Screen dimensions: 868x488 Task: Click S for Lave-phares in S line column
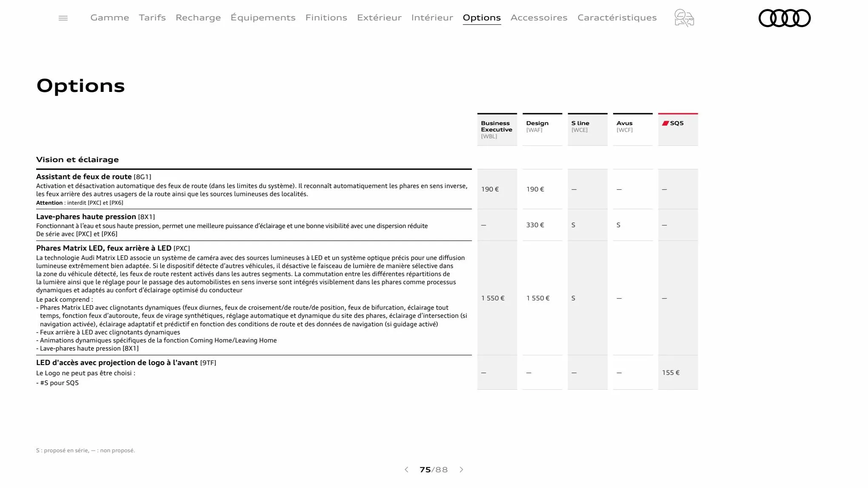[573, 225]
